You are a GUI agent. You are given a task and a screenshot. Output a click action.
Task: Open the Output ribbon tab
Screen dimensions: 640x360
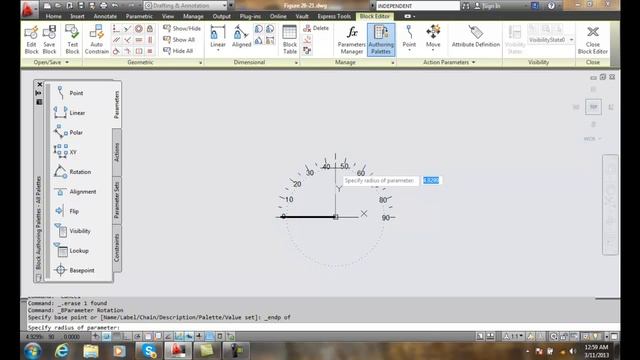(222, 16)
